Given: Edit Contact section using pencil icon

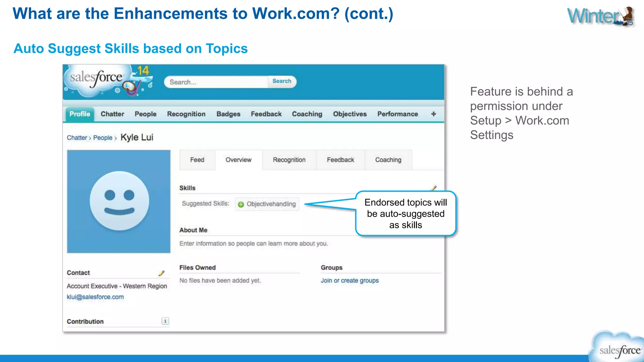Looking at the screenshot, I should 162,273.
